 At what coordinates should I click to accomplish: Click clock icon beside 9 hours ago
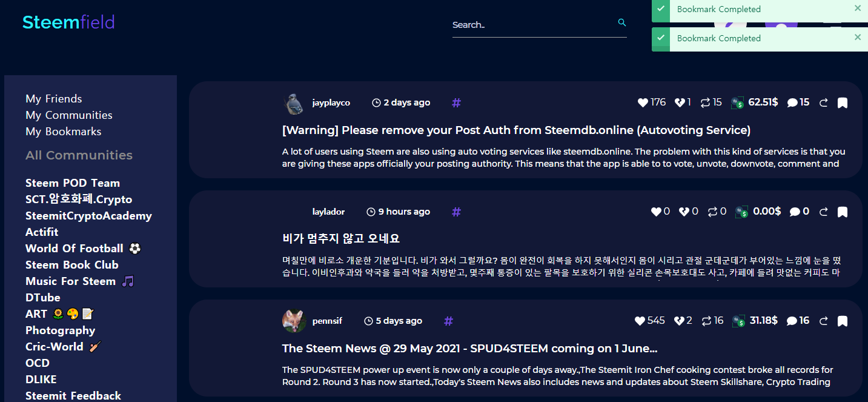(371, 212)
